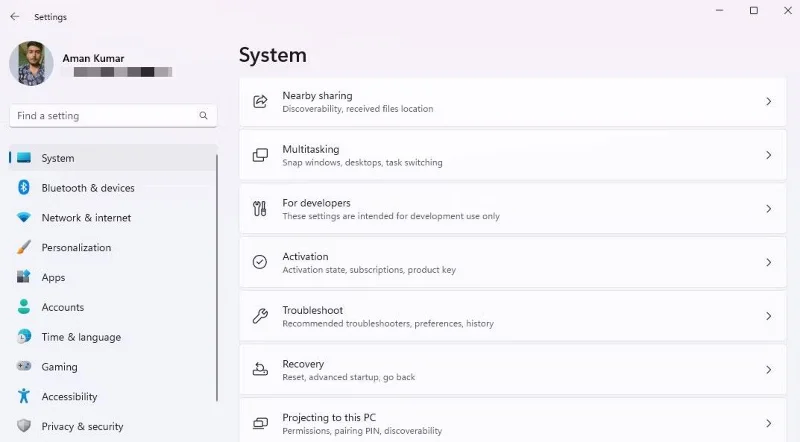
Task: Open Aman Kumar profile picture
Action: [31, 63]
